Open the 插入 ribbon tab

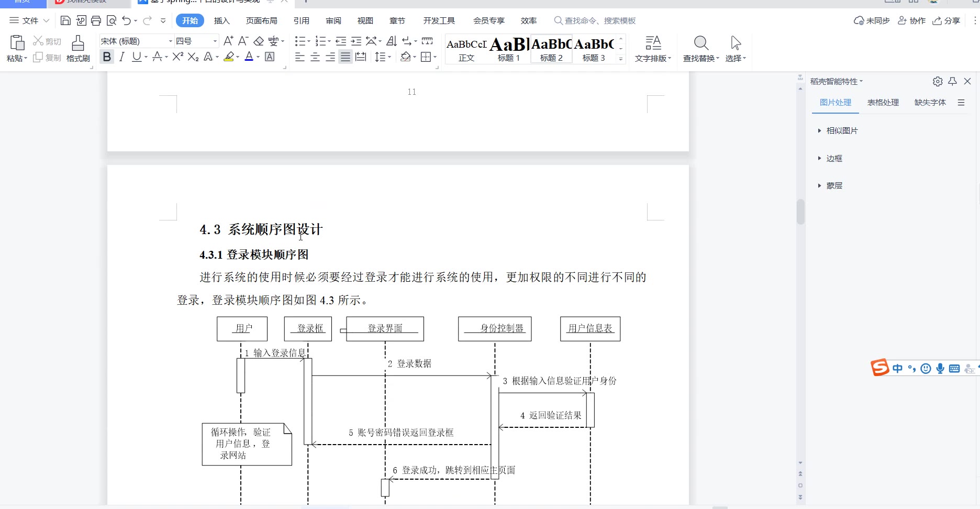click(x=221, y=21)
